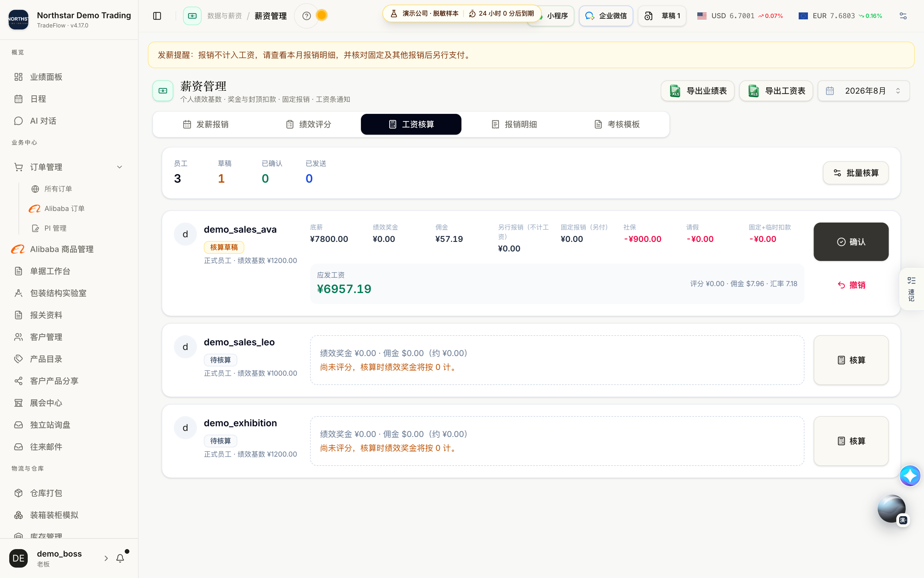Click the 应发工资 ¥6957.19 amount
The height and width of the screenshot is (578, 924).
click(x=344, y=289)
